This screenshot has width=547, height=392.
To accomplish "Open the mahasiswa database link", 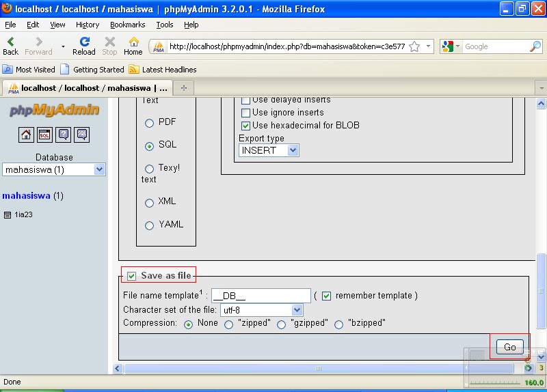I will pyautogui.click(x=26, y=196).
